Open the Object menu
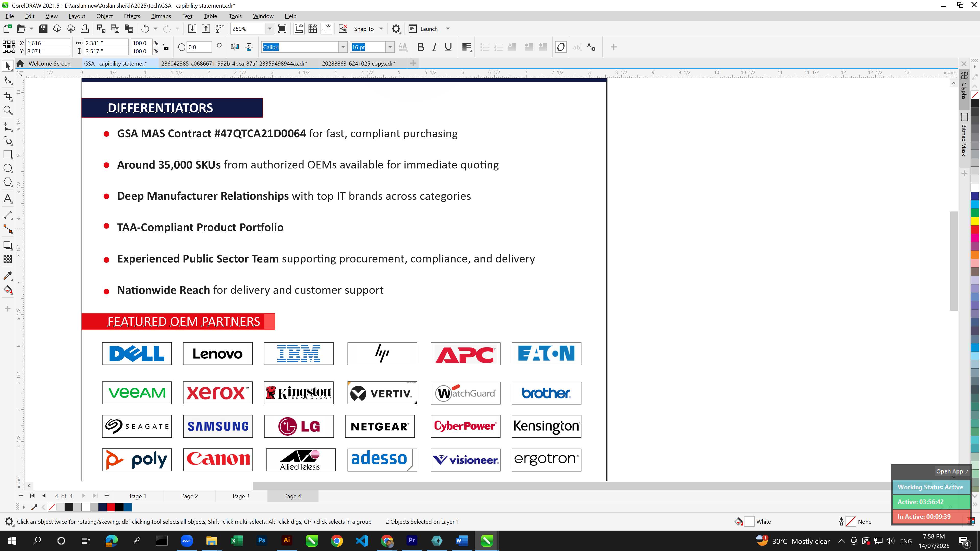The width and height of the screenshot is (980, 551). point(105,16)
